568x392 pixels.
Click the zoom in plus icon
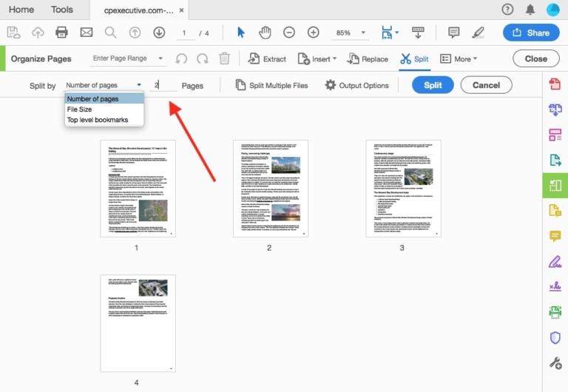(x=314, y=33)
